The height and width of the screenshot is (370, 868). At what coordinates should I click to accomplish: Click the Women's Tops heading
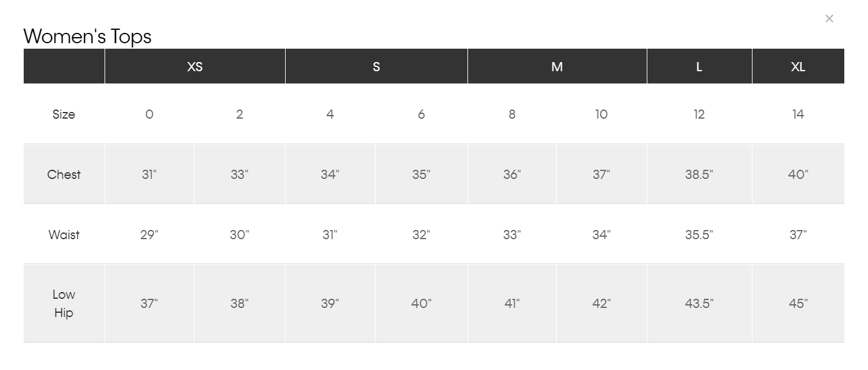click(x=88, y=37)
